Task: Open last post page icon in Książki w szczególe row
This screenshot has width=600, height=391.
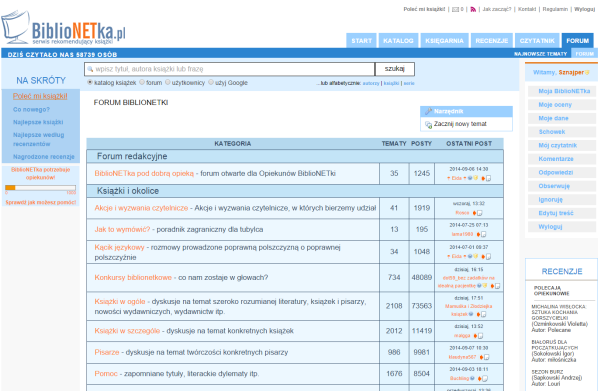Action: pyautogui.click(x=480, y=336)
